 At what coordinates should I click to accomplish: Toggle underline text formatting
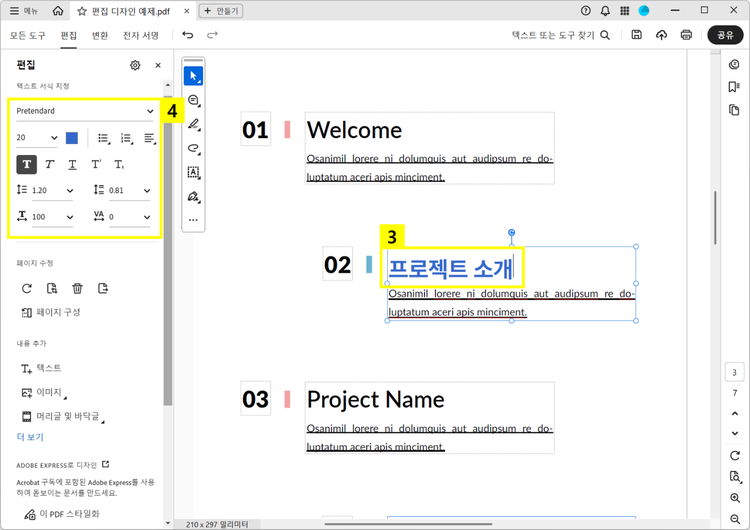point(72,165)
